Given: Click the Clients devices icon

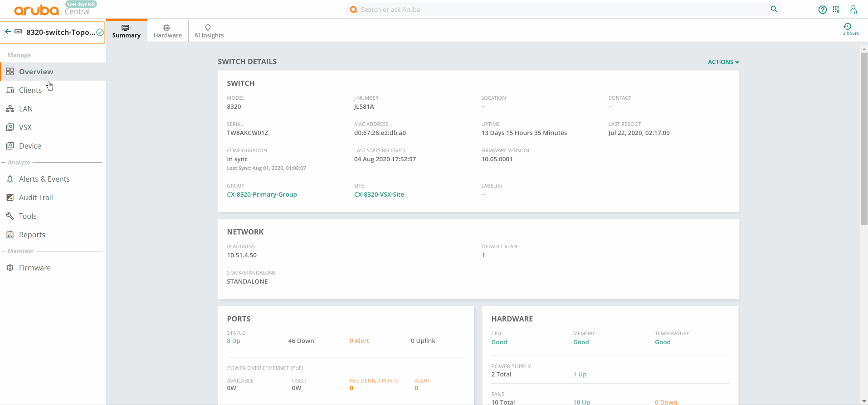Looking at the screenshot, I should click(10, 90).
